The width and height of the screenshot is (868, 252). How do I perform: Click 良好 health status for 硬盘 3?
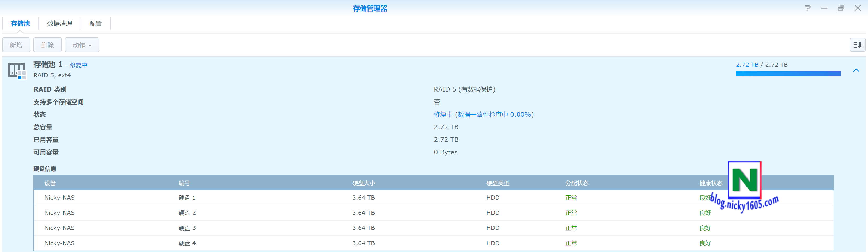click(705, 228)
